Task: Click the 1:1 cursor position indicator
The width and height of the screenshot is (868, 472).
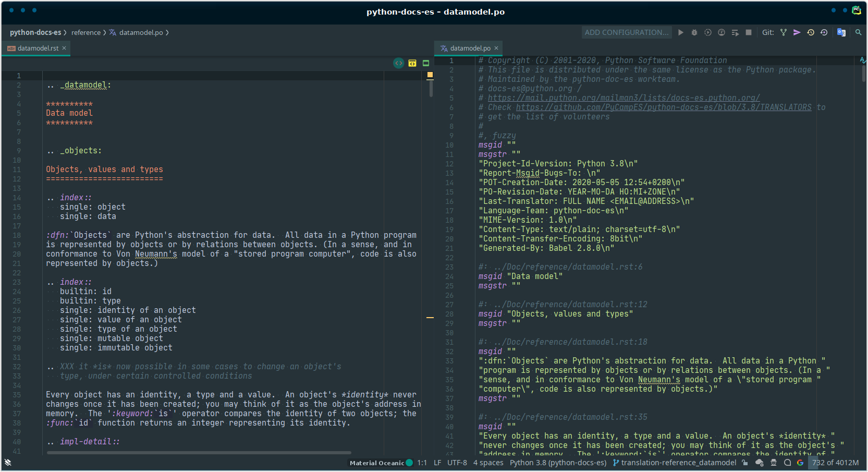Action: click(422, 463)
